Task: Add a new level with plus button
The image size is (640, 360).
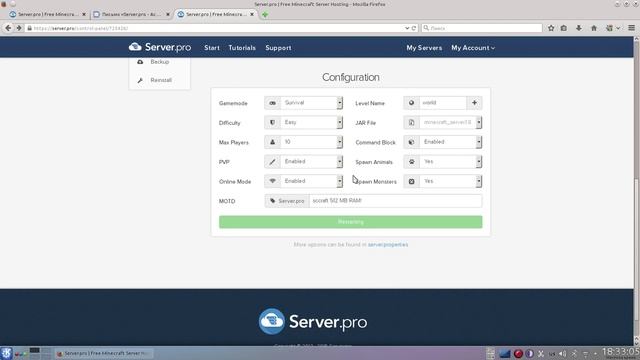Action: coord(474,103)
